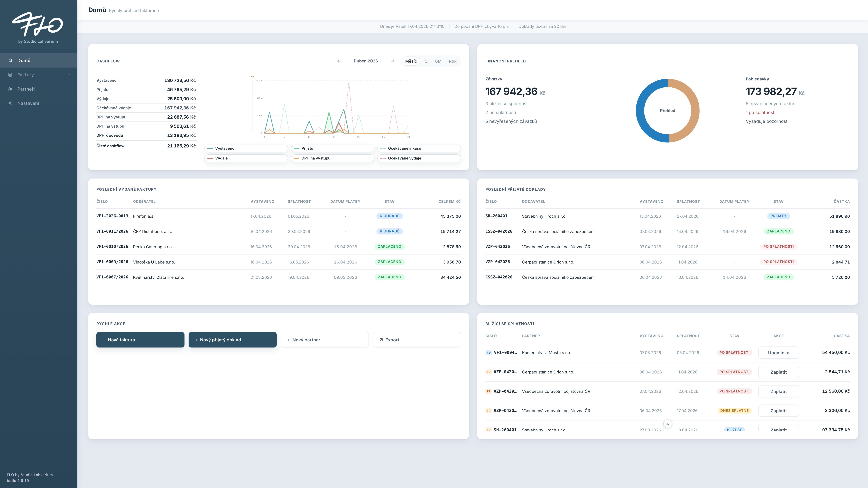The image size is (868, 488).
Task: Click the FP badge on the DNES SPLATNÉ row
Action: click(489, 410)
